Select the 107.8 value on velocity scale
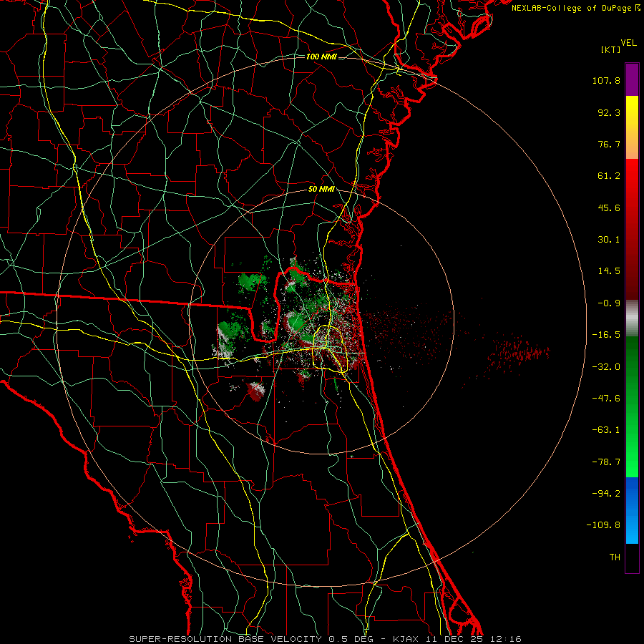This screenshot has width=644, height=644. tap(606, 80)
